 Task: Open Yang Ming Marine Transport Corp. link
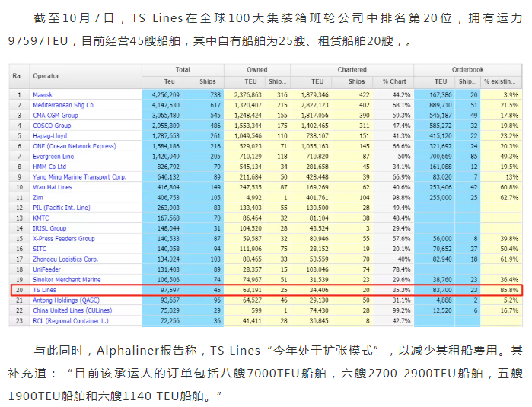click(79, 177)
